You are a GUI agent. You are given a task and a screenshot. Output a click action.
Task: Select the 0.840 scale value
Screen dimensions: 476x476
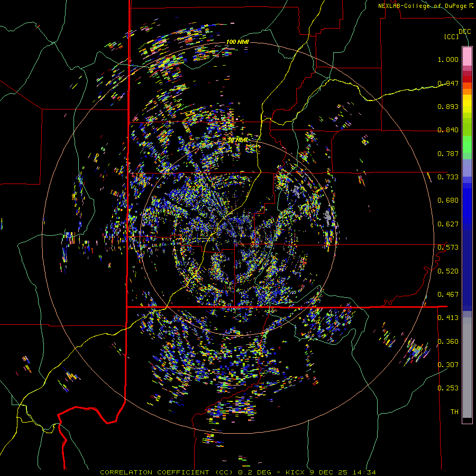(x=448, y=130)
